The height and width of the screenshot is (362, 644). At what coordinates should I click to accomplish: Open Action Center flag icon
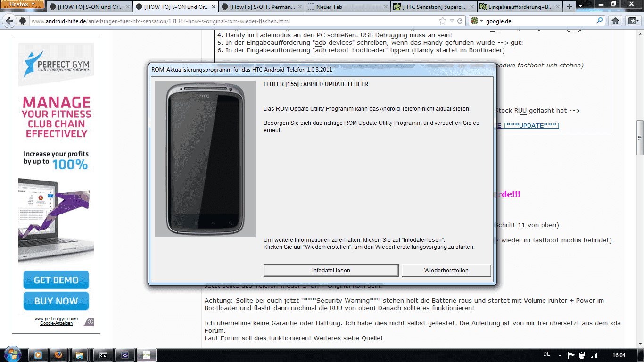point(571,355)
